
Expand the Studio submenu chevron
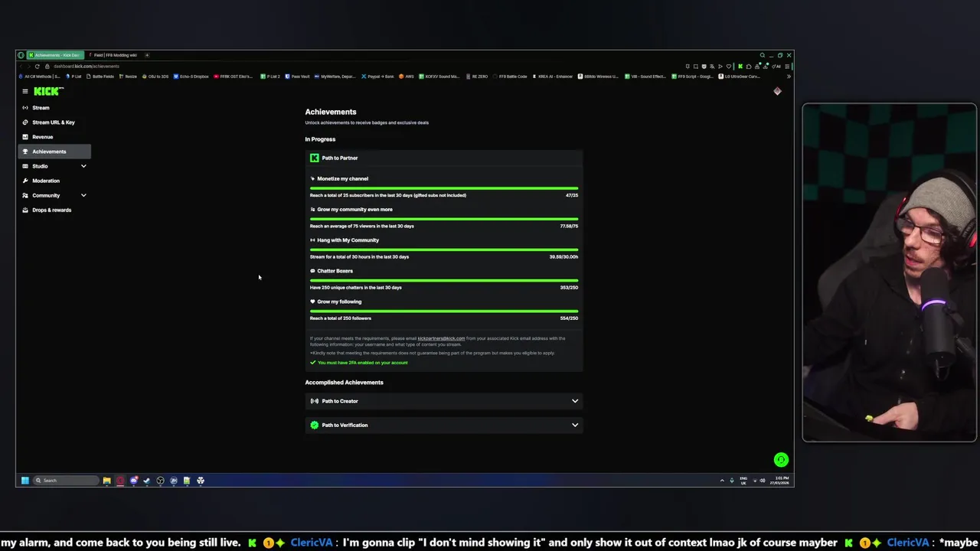click(x=83, y=166)
